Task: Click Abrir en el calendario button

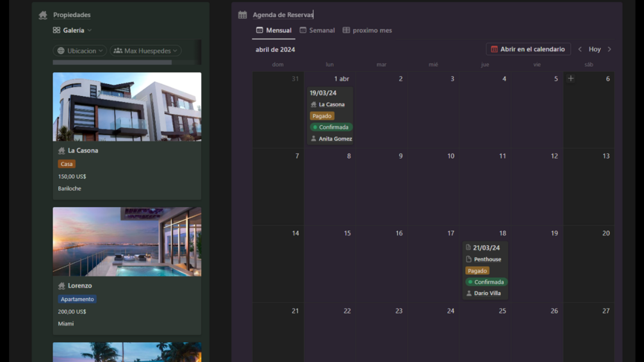Action: pos(528,49)
